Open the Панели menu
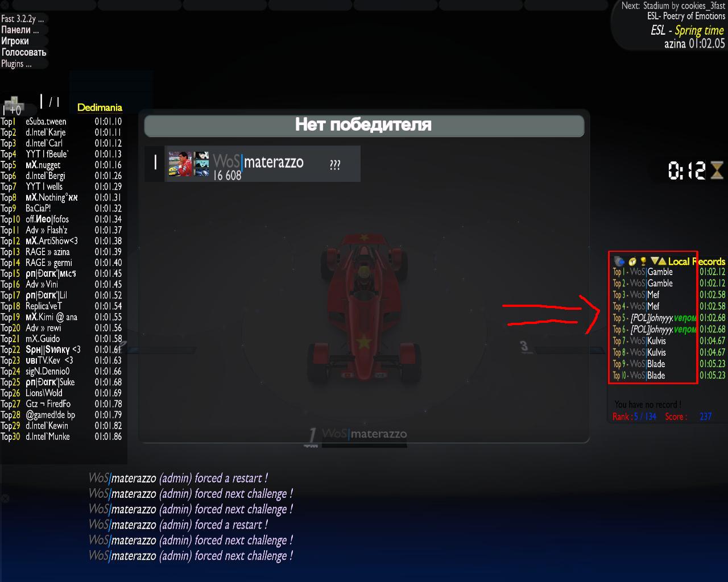 pyautogui.click(x=20, y=30)
